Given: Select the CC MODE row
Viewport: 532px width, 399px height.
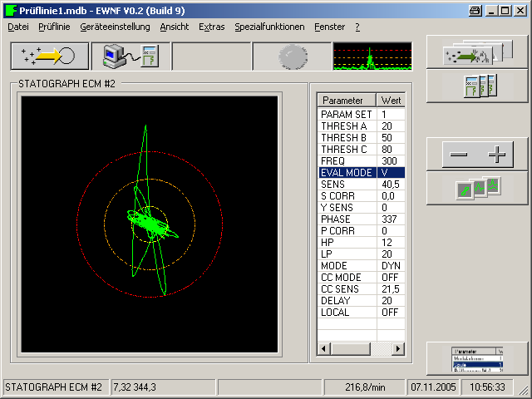Looking at the screenshot, I should [x=362, y=277].
